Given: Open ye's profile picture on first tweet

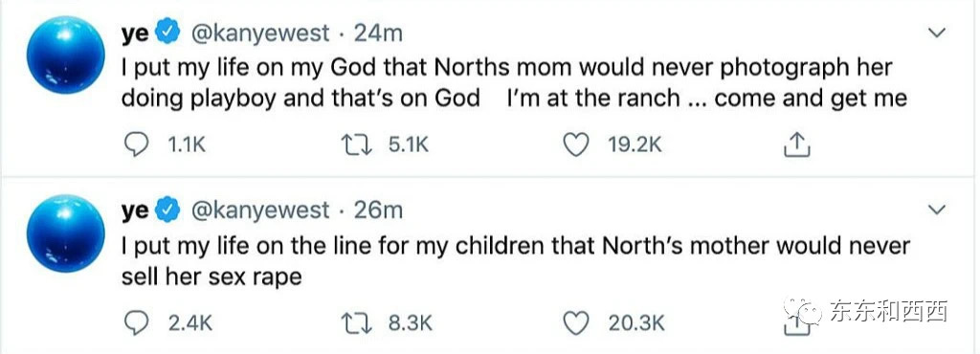Looking at the screenshot, I should pyautogui.click(x=66, y=55).
